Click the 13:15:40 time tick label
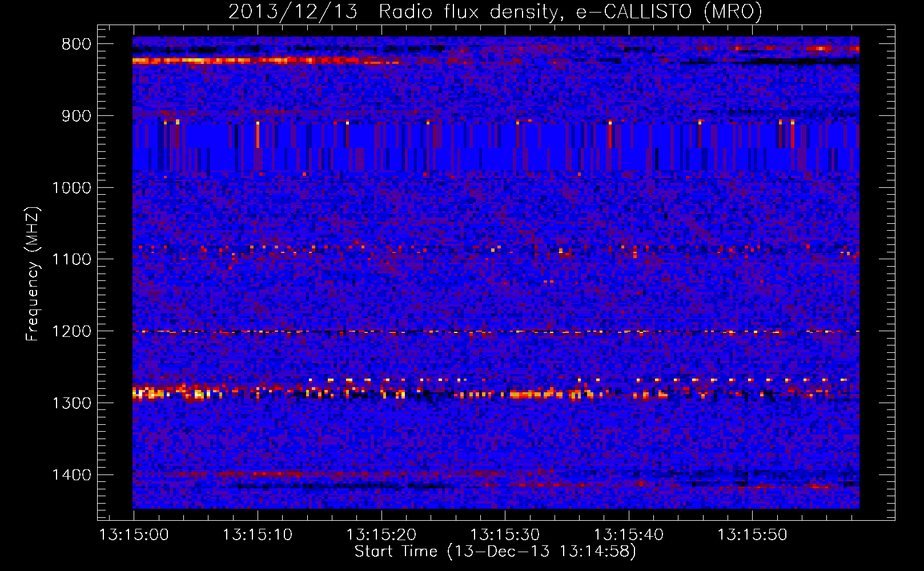This screenshot has height=571, width=924. [x=629, y=535]
